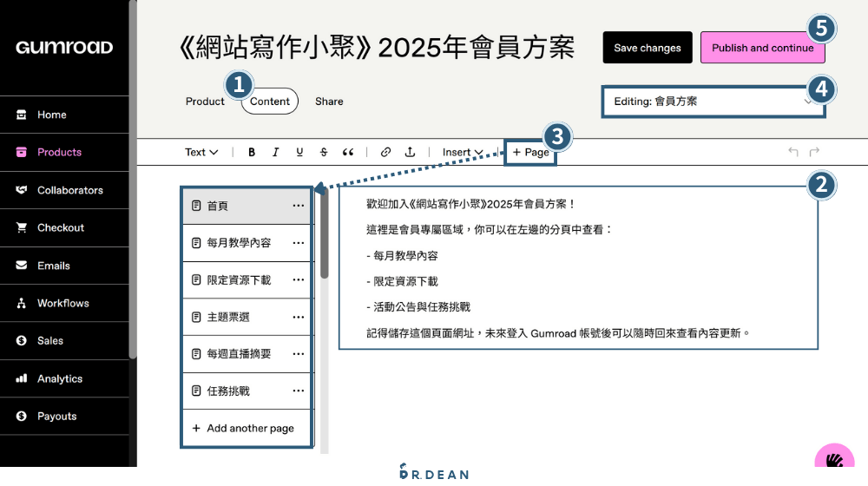Image resolution: width=868 pixels, height=486 pixels.
Task: Switch to the Share tab
Action: (329, 102)
